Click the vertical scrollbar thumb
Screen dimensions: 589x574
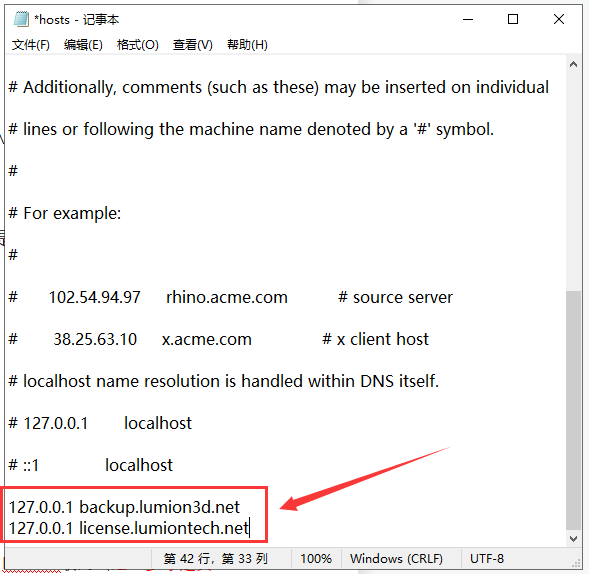click(573, 411)
